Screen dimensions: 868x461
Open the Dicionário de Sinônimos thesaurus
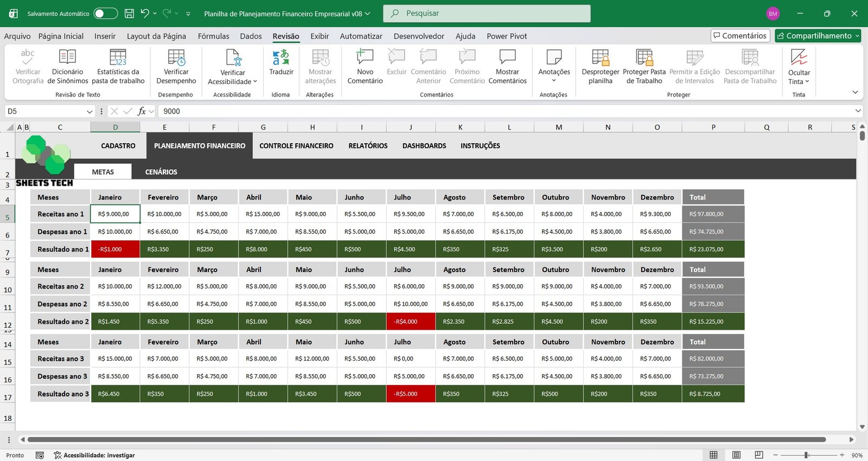point(67,66)
